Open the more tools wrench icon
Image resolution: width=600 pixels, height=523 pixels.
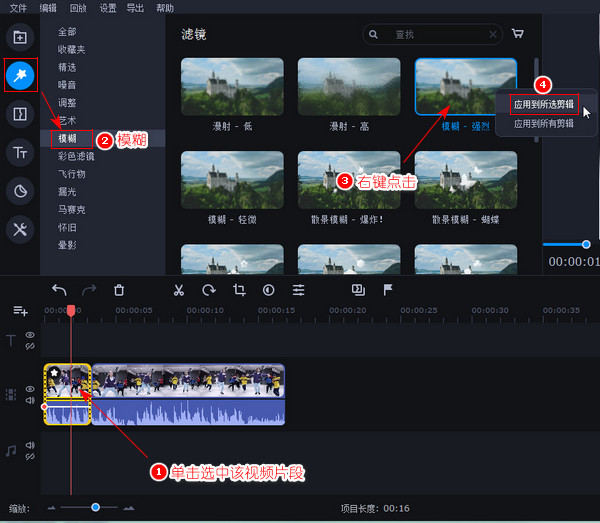(20, 229)
